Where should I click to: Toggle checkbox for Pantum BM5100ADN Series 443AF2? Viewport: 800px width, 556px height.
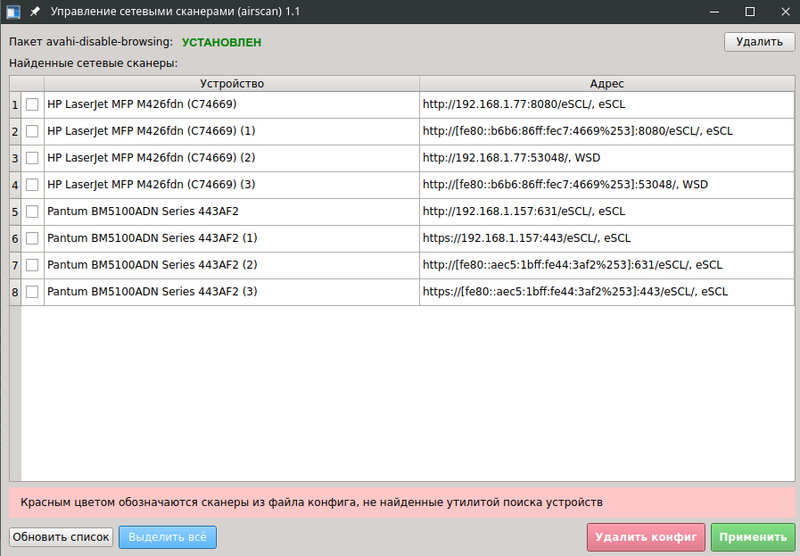pyautogui.click(x=32, y=212)
